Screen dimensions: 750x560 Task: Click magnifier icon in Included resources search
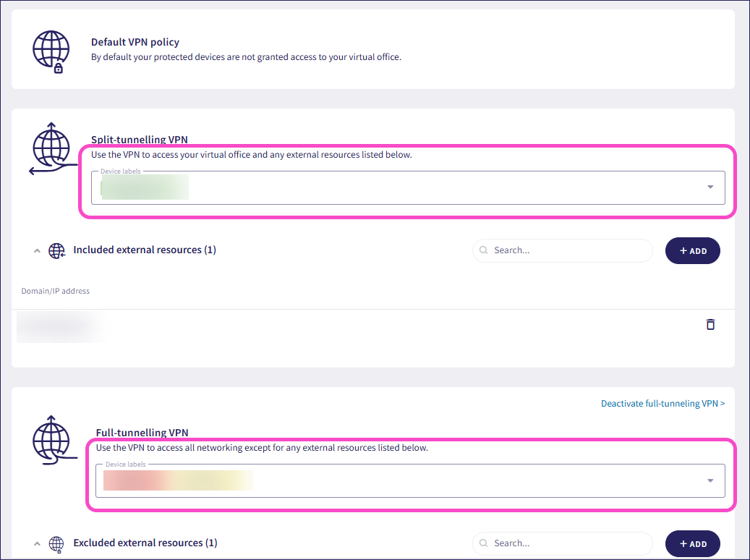coord(484,250)
